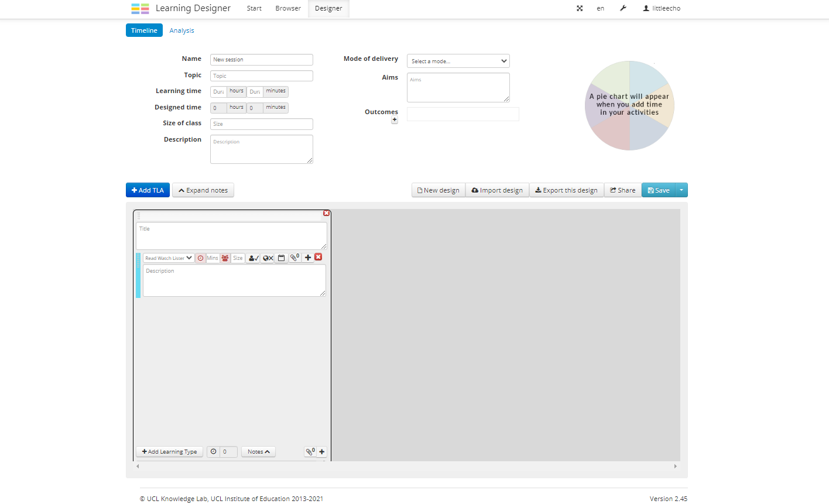Click the TLA total minutes field

pos(229,452)
